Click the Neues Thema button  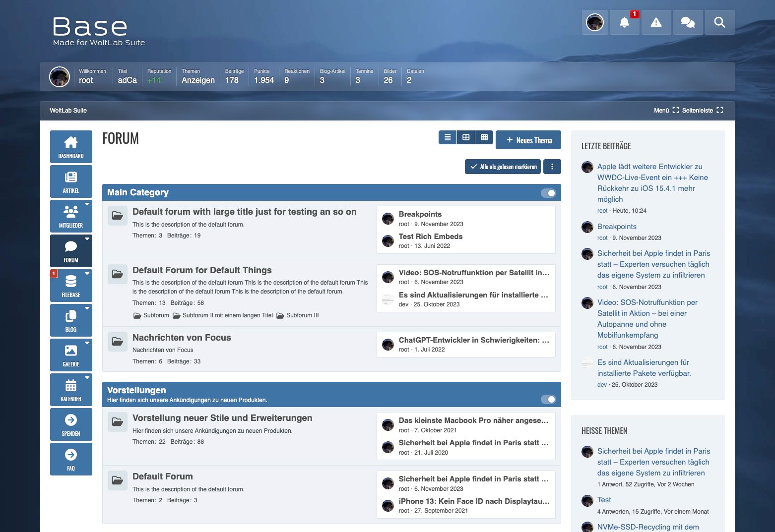coord(528,140)
